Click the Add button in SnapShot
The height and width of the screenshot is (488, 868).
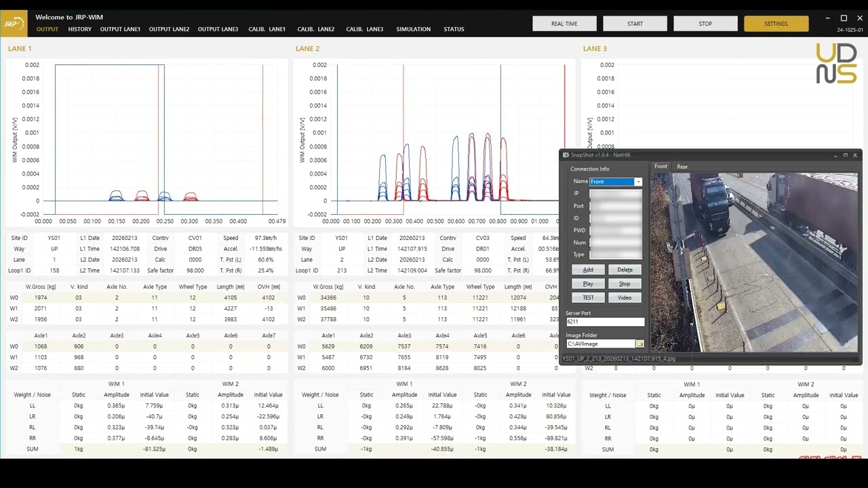point(588,270)
